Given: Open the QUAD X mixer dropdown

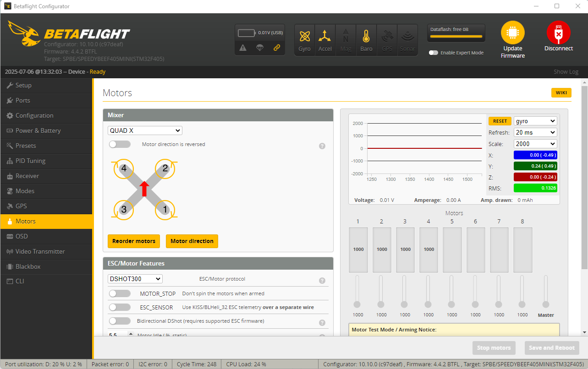Looking at the screenshot, I should pyautogui.click(x=145, y=130).
